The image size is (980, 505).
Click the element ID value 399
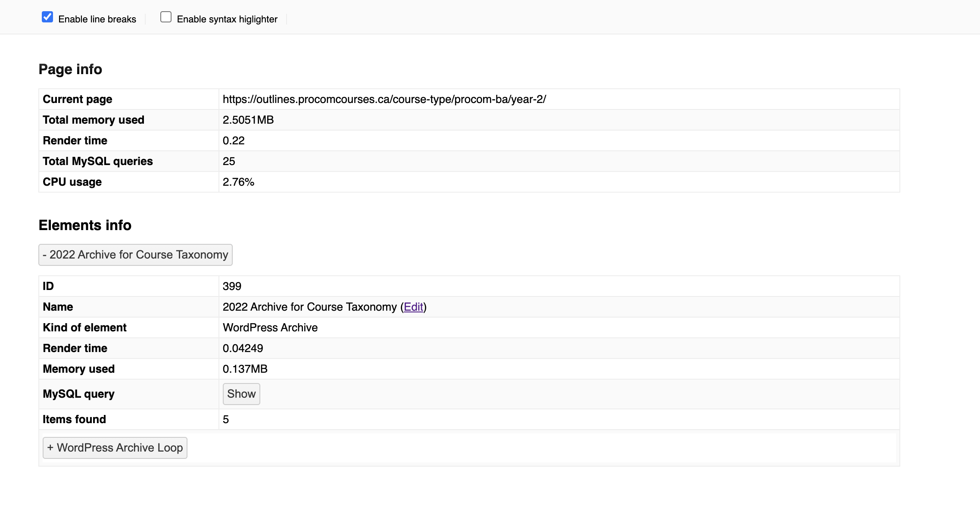(x=231, y=286)
